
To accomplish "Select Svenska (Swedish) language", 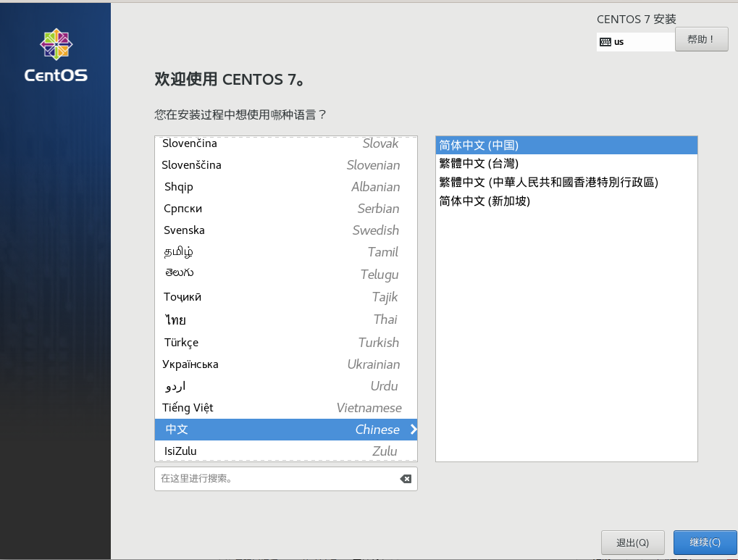I will [x=285, y=230].
